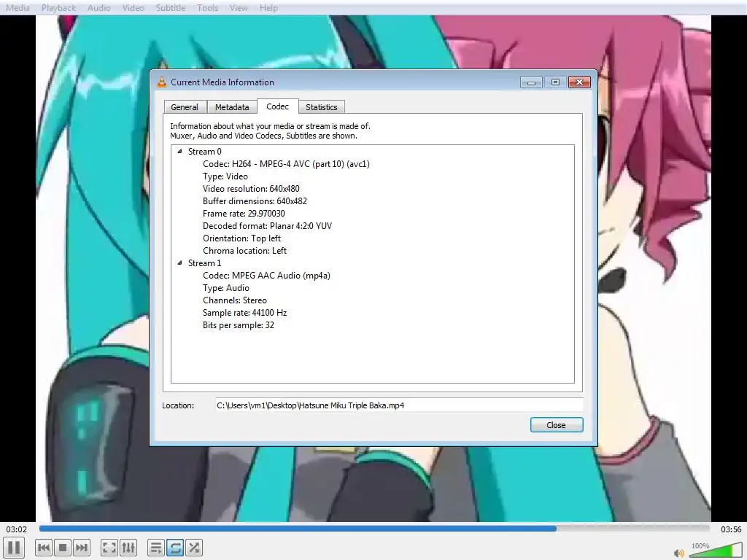The height and width of the screenshot is (560, 747).
Task: Select 'Decoded format: Planar 4:2:0 YUV' row
Action: pos(267,226)
